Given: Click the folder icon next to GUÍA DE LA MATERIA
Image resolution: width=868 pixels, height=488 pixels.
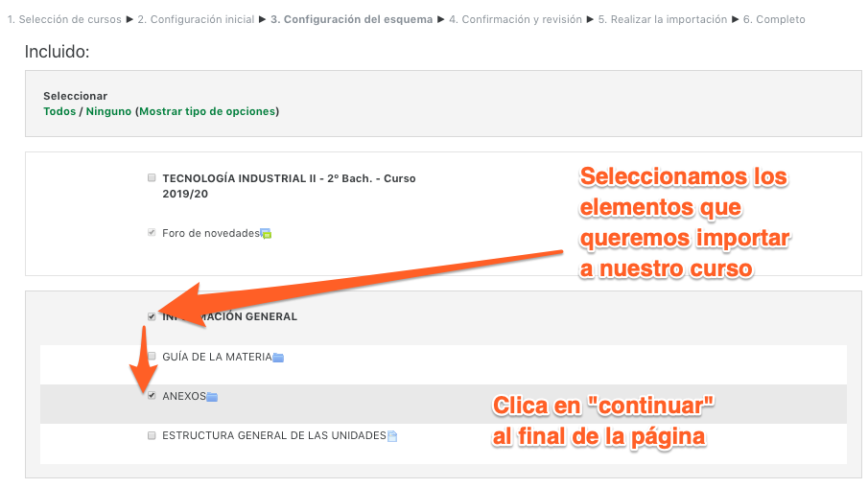Looking at the screenshot, I should [278, 358].
